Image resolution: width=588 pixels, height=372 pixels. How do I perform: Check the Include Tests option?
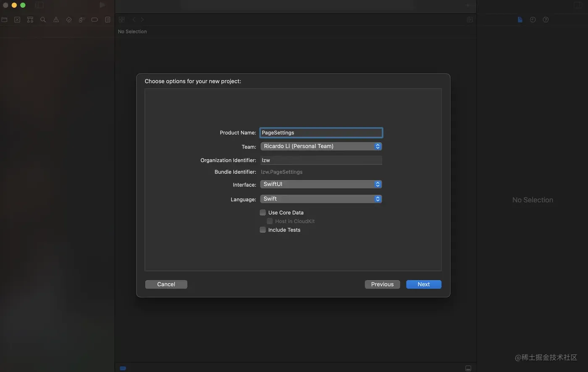point(263,230)
